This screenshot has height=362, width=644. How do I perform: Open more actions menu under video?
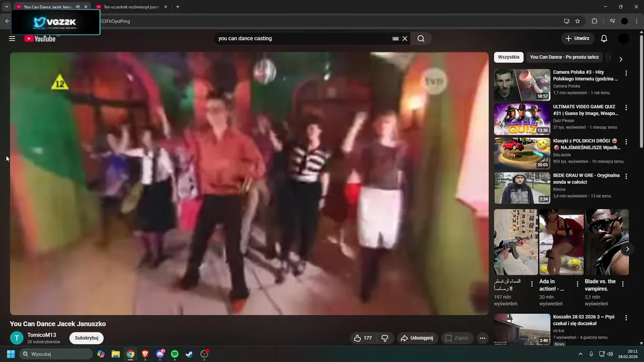pos(482,338)
